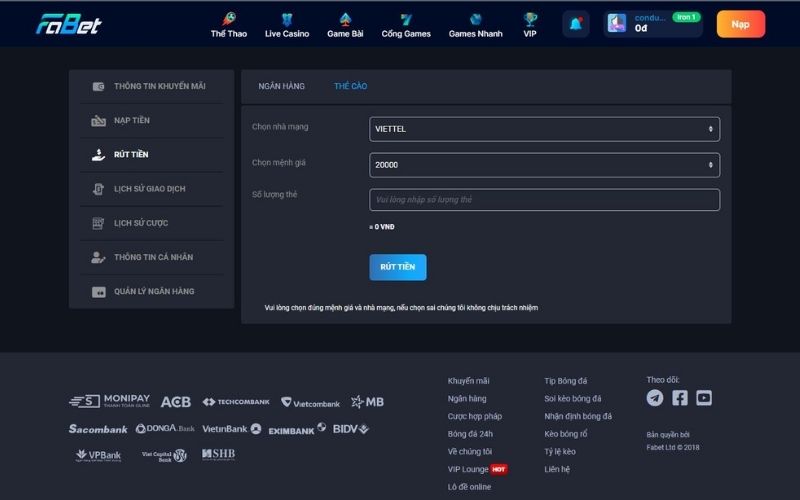Click the Iron 1 rank badge
This screenshot has height=500, width=800.
click(x=686, y=17)
